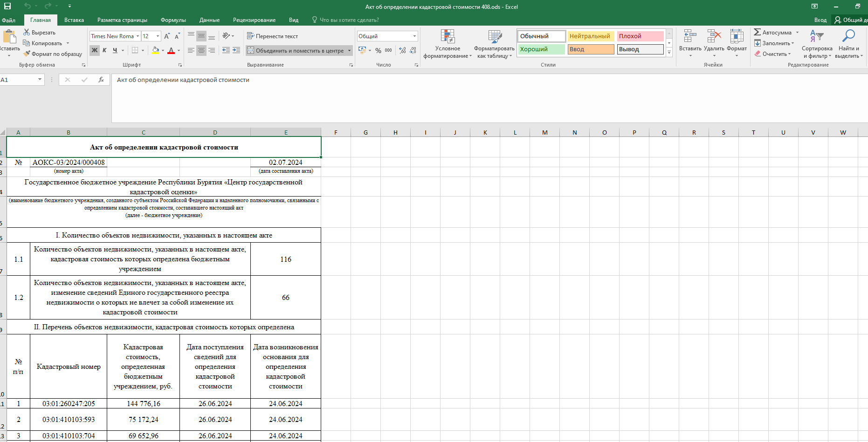Switch to the Формулы ribbon tab
The height and width of the screenshot is (442, 868).
click(x=173, y=20)
